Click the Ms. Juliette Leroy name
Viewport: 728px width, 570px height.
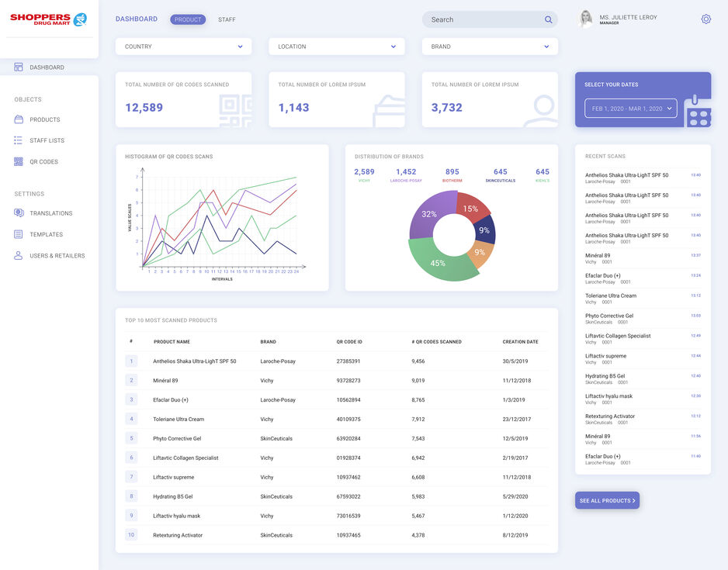tap(628, 17)
